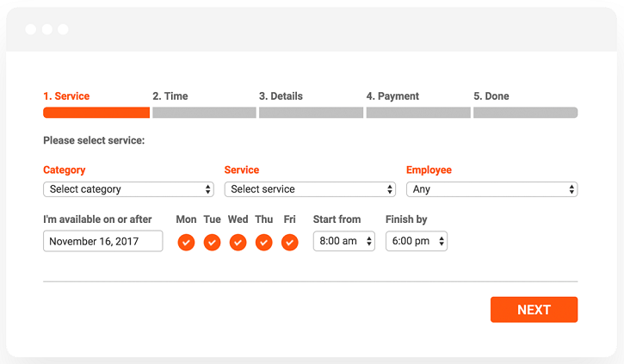This screenshot has height=364, width=624.
Task: Go to the 2. Time step
Action: (170, 96)
